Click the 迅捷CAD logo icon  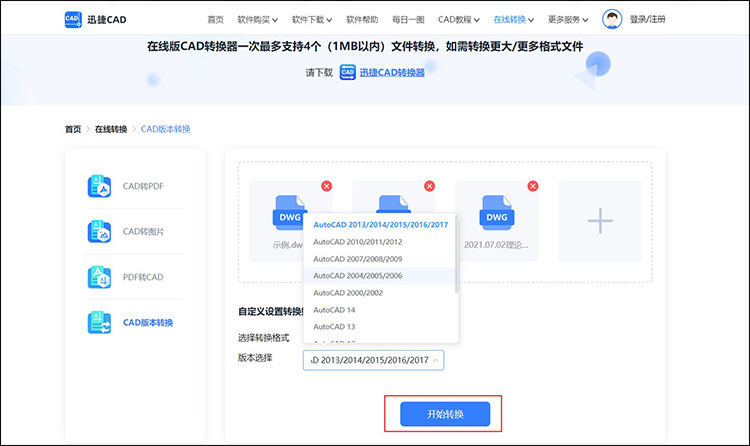73,20
